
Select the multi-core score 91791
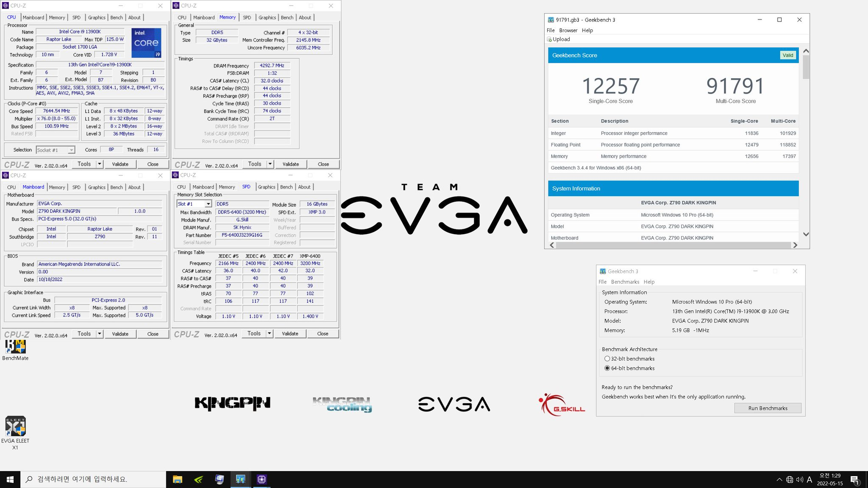point(735,86)
